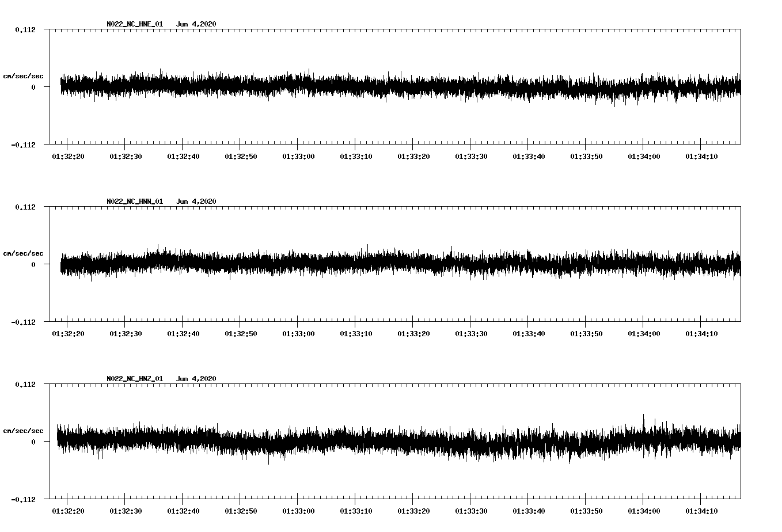
Task: Select the 01:33:00 time label under the HNE plot
Action: [x=298, y=157]
